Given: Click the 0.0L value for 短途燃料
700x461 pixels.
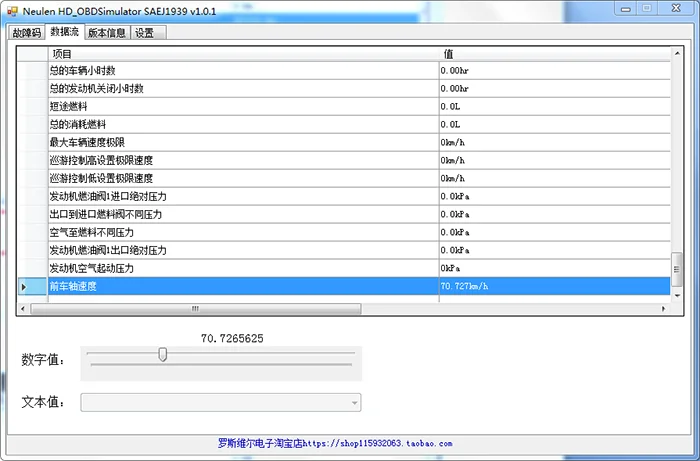Looking at the screenshot, I should 555,106.
